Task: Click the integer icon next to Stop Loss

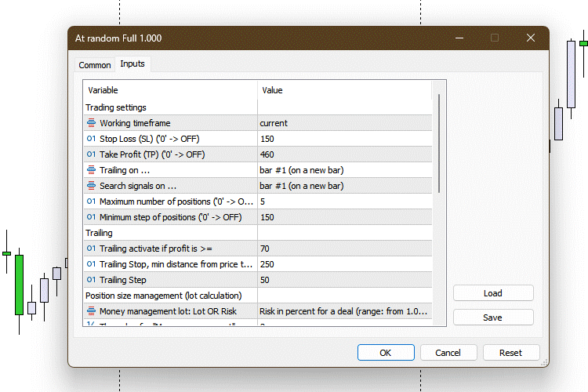Action: 91,139
